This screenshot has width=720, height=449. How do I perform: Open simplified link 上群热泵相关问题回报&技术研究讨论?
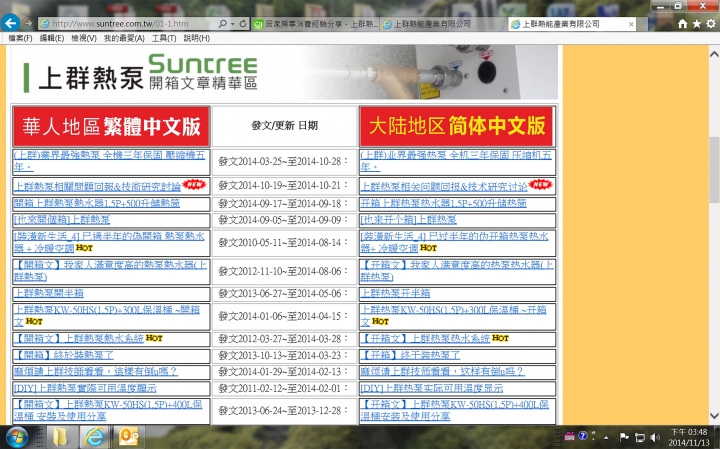444,187
